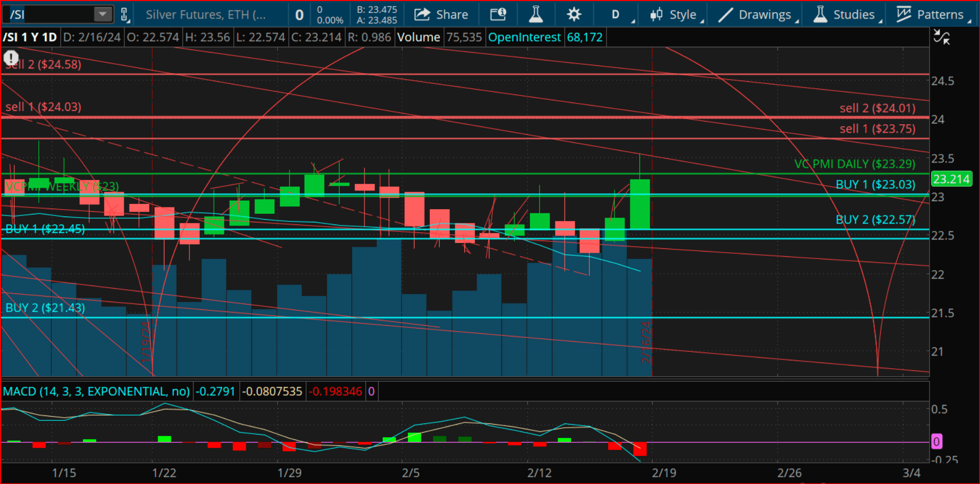Image resolution: width=980 pixels, height=484 pixels.
Task: Click the chart pattern icon on Patterns
Action: (x=904, y=14)
